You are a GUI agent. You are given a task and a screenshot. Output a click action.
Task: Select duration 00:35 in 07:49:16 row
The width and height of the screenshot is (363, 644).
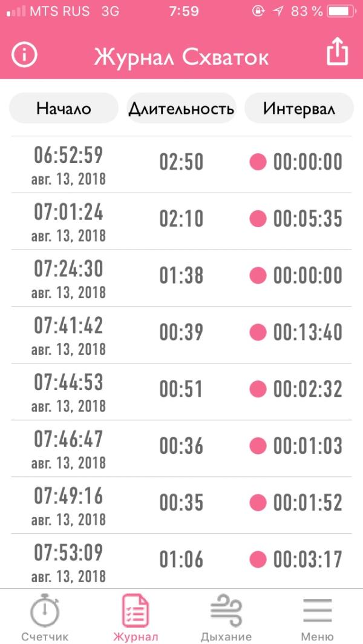click(x=181, y=503)
